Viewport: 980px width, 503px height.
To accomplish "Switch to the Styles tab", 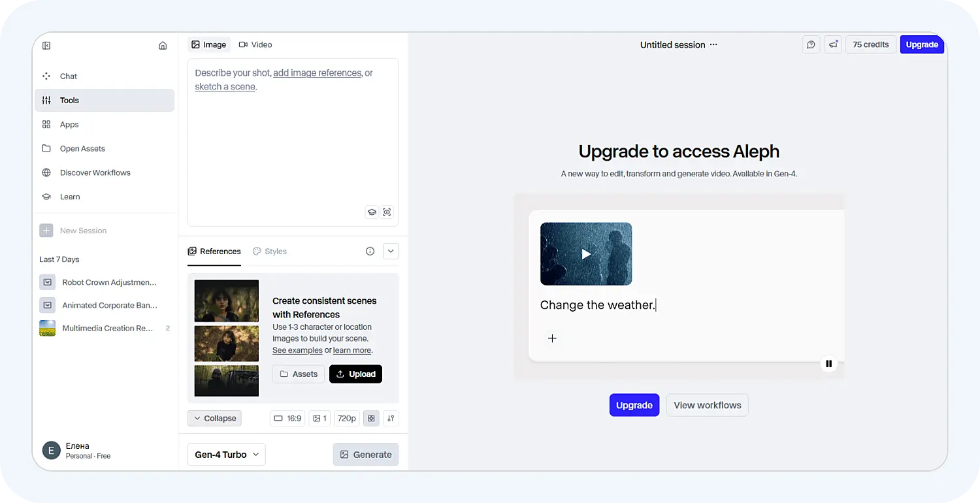I will tap(270, 252).
